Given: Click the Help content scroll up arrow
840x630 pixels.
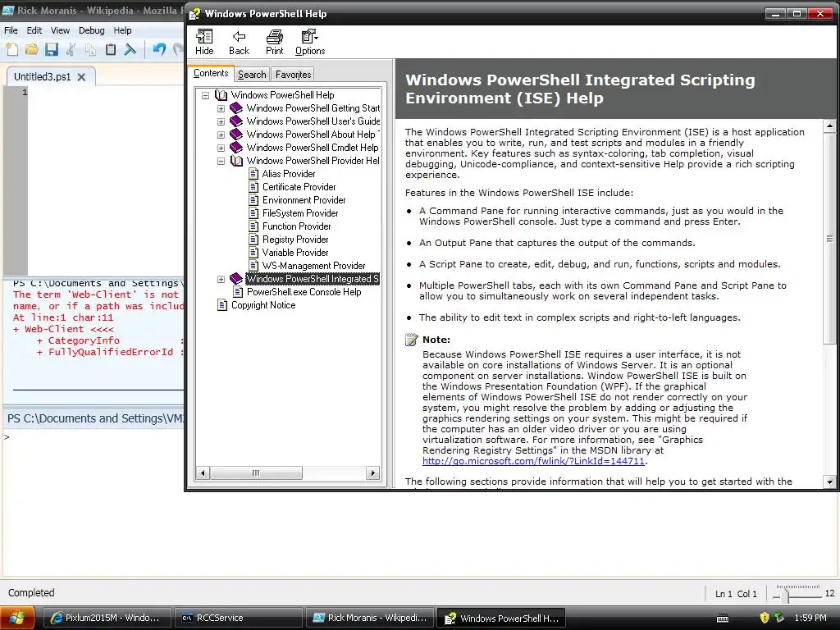Looking at the screenshot, I should point(830,126).
